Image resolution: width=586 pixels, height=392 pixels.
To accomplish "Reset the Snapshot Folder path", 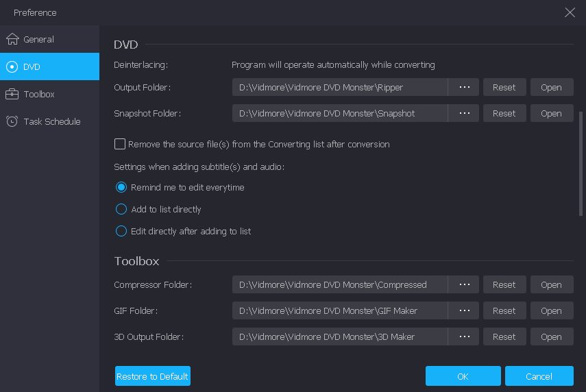I will 504,113.
